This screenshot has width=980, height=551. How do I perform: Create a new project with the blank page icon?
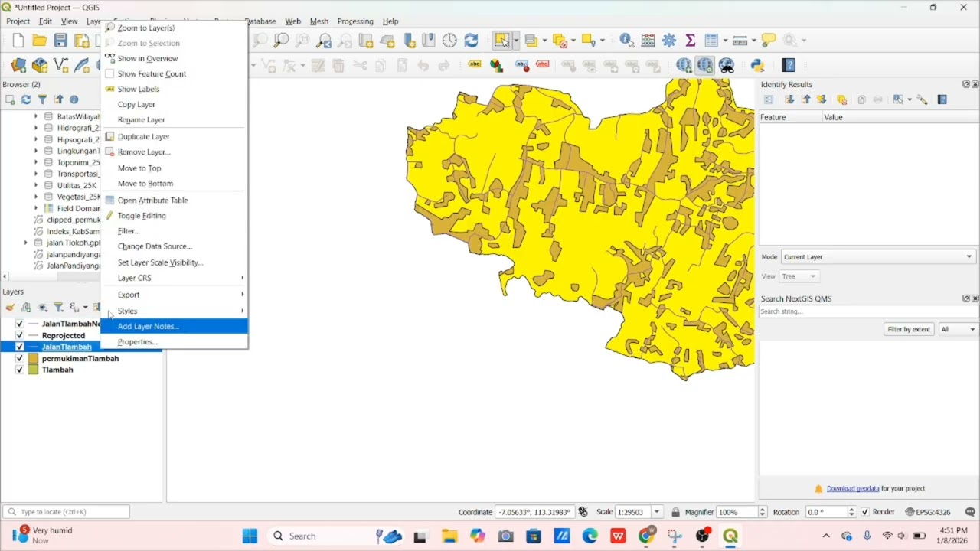tap(18, 41)
